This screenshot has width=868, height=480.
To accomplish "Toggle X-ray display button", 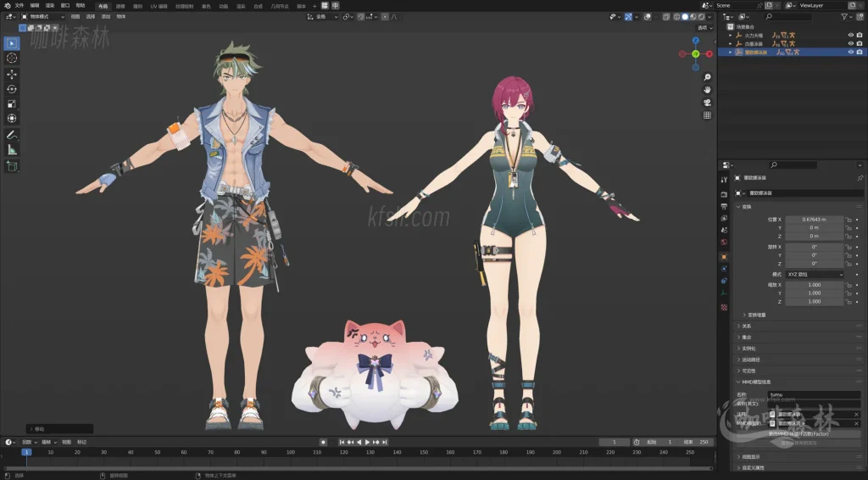I will (666, 17).
